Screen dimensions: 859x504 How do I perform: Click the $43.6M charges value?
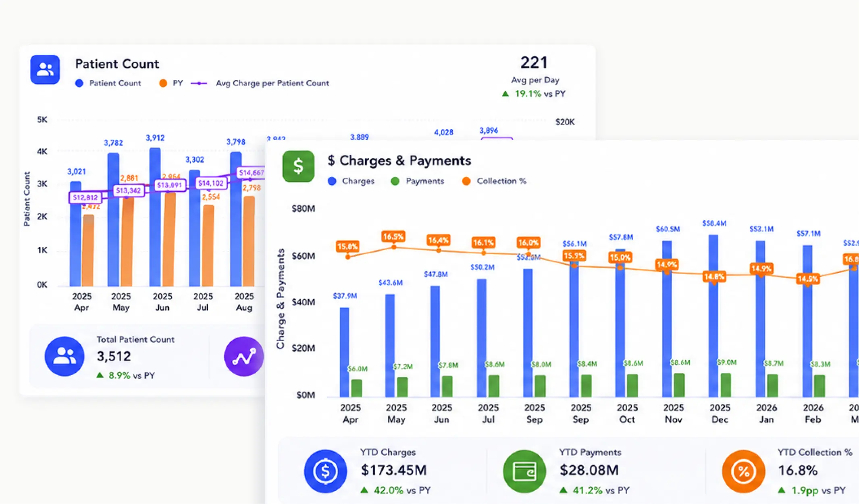coord(391,283)
